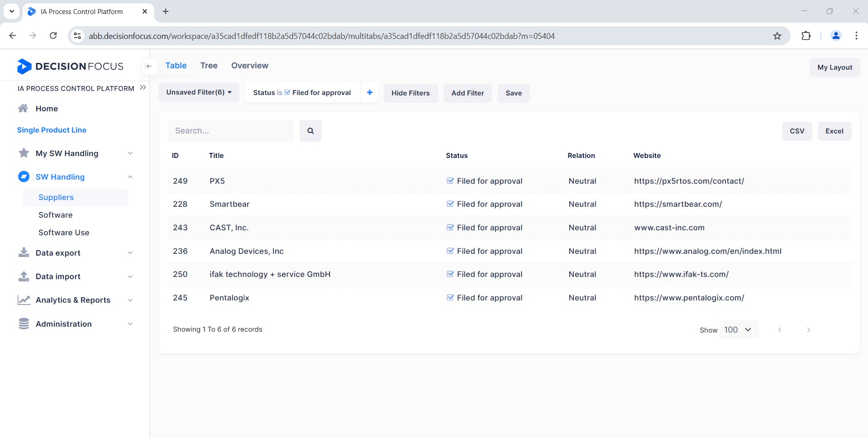Close the IA Process Control Platform tab
868x438 pixels.
(145, 11)
